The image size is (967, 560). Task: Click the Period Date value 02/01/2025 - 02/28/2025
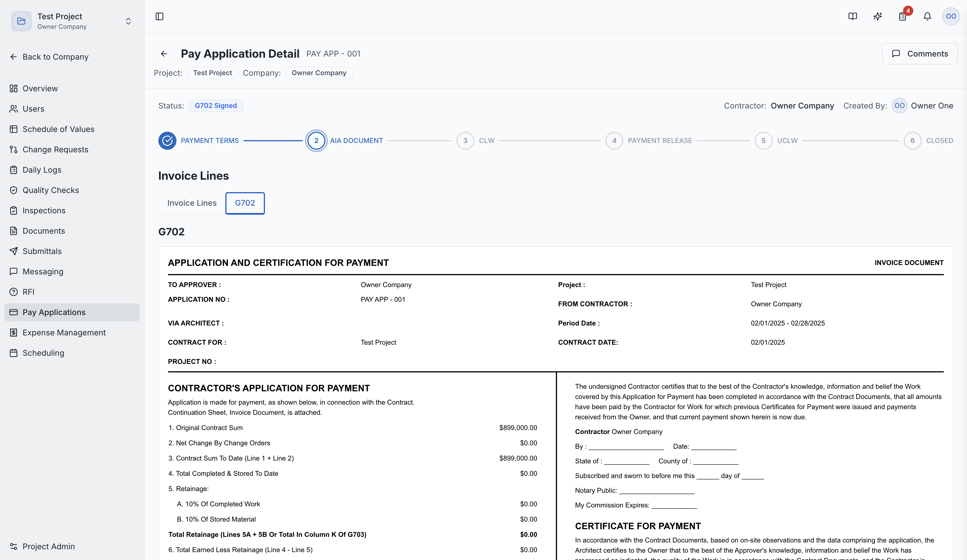tap(788, 323)
